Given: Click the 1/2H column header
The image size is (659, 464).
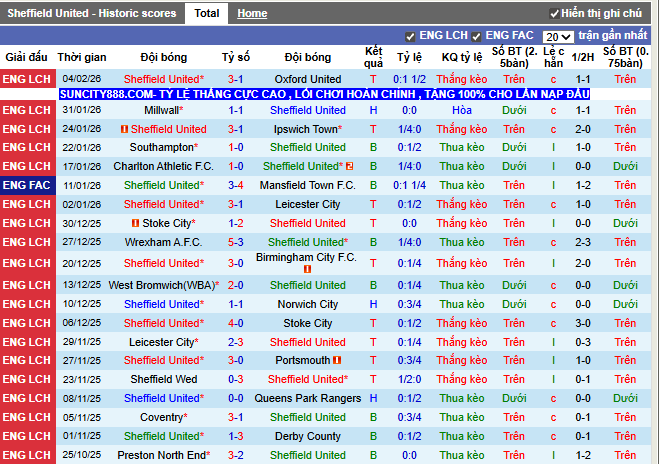Looking at the screenshot, I should [x=583, y=57].
